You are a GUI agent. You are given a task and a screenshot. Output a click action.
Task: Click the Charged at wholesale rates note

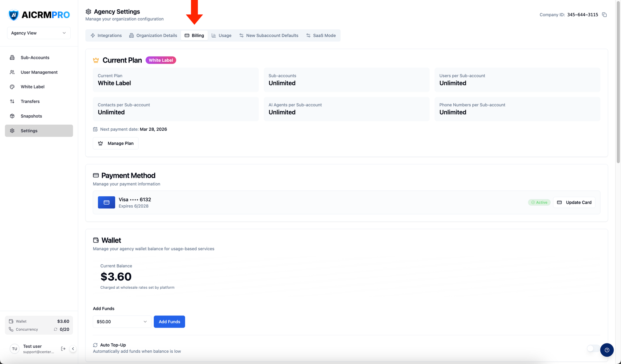pos(137,288)
